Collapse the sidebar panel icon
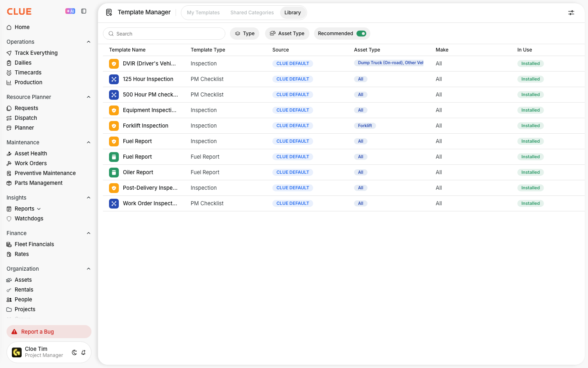This screenshot has height=368, width=588. coord(84,11)
